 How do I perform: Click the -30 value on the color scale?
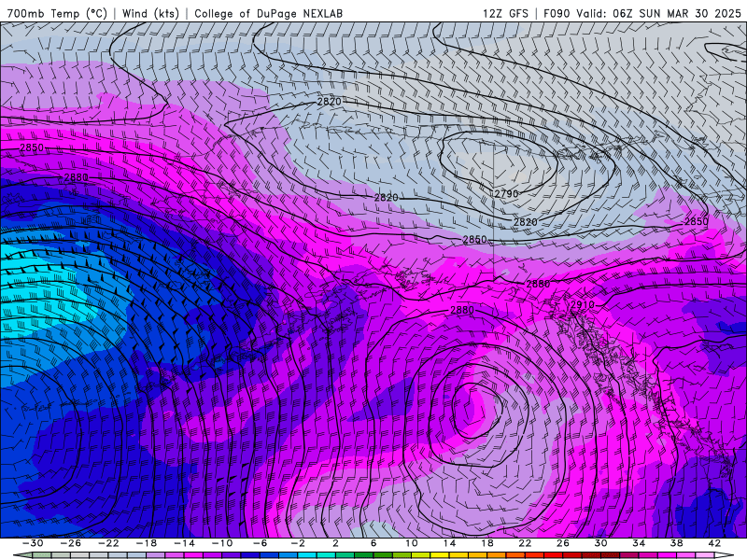tap(33, 543)
